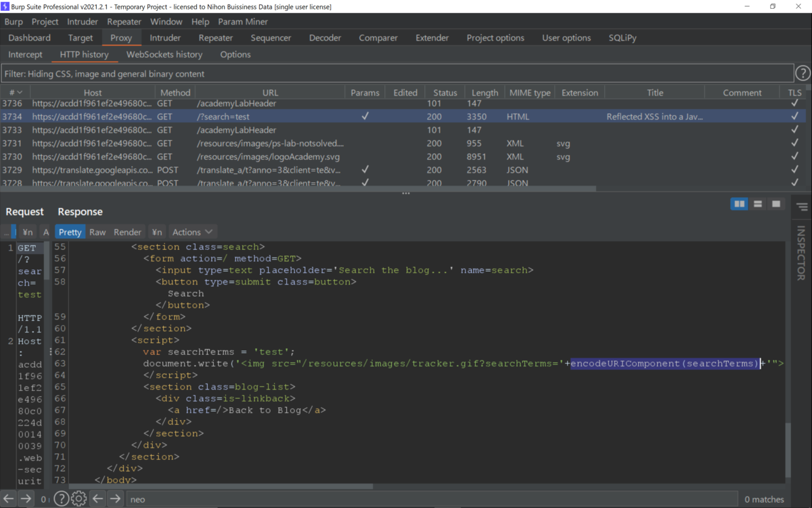
Task: Open the proxy Options sub-tab
Action: [x=235, y=54]
